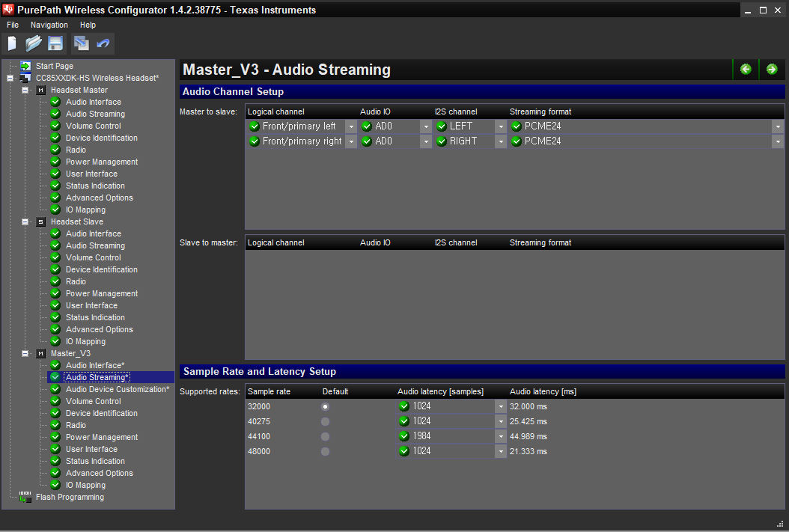
Task: Collapse the Headset Master tree node
Action: point(25,90)
